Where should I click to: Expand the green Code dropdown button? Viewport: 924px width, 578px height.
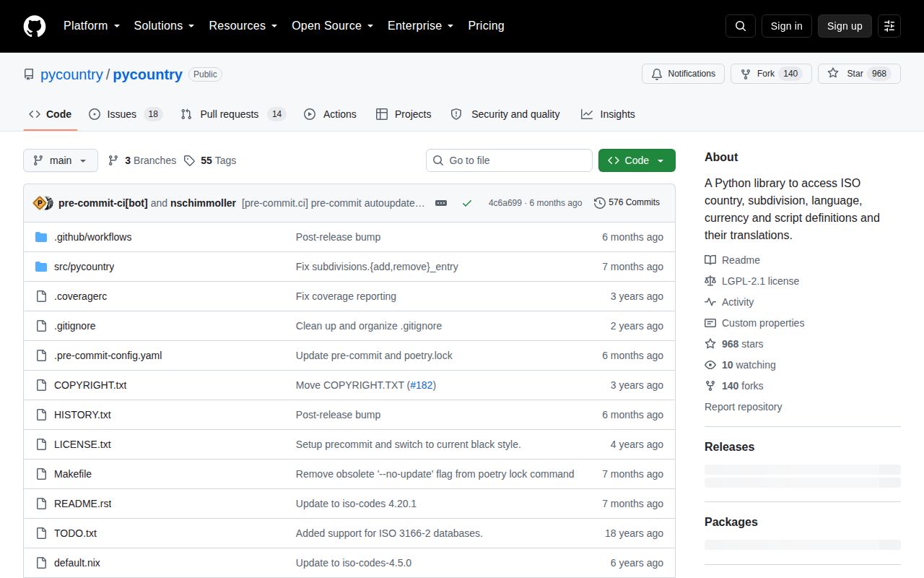(x=637, y=160)
